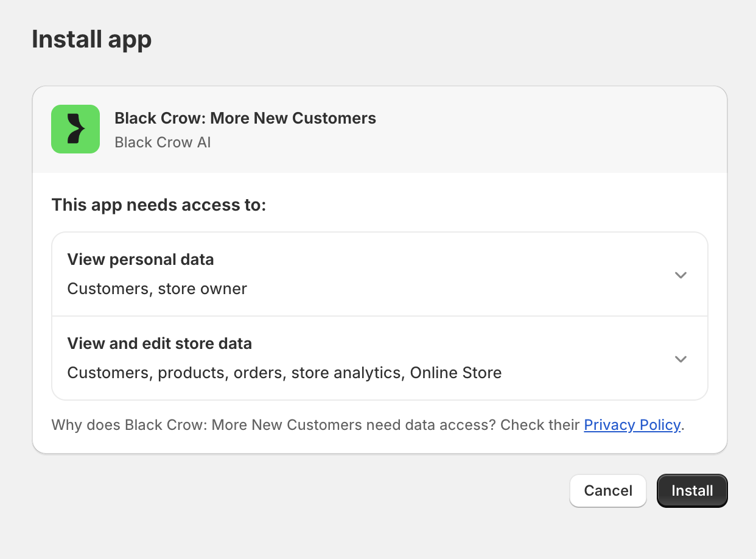Click the text Customers, store owner
Screen dimensions: 756x559
click(x=157, y=288)
